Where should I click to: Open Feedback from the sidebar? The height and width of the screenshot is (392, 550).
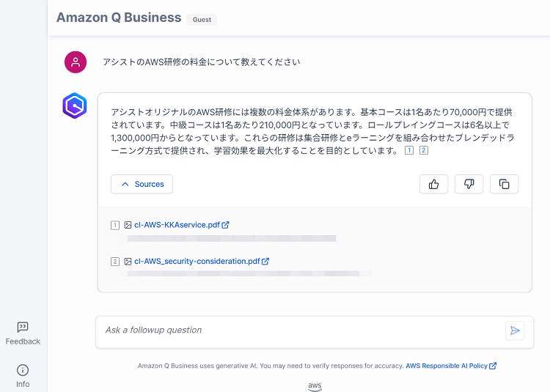pos(23,333)
